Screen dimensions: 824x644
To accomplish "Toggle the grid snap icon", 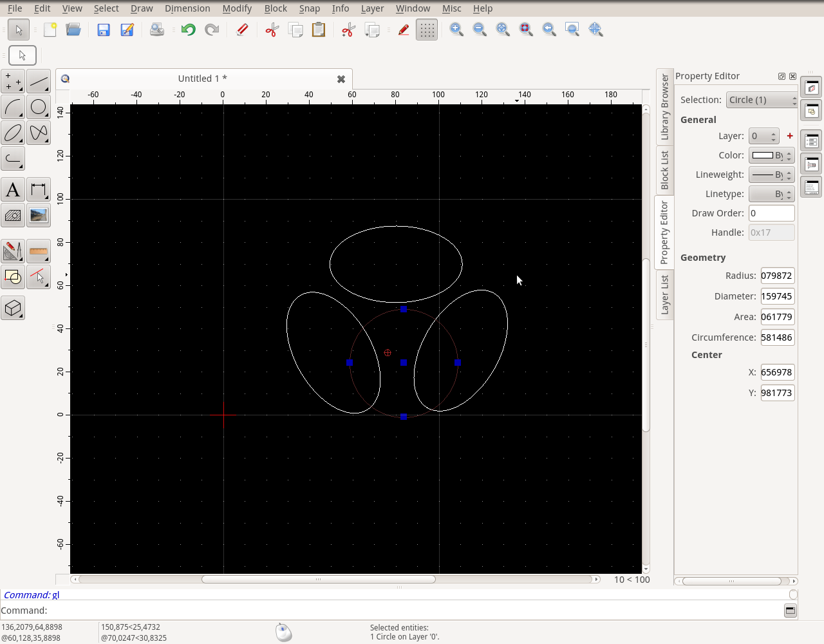I will (x=426, y=29).
